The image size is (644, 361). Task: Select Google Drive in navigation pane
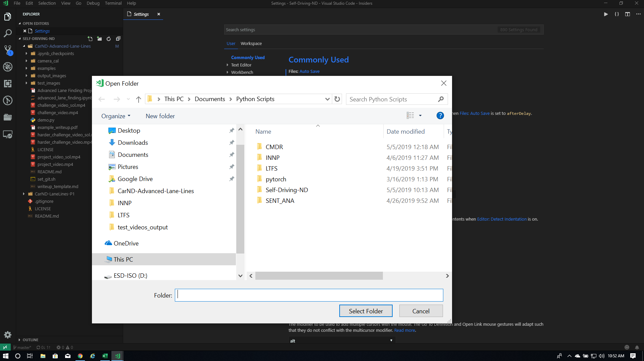coord(135,179)
